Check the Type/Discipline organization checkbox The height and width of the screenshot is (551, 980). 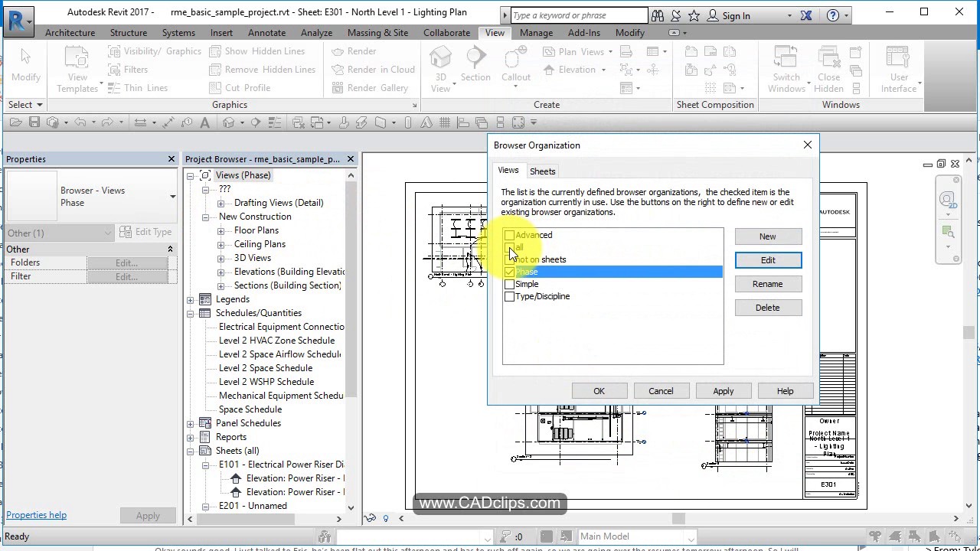509,296
